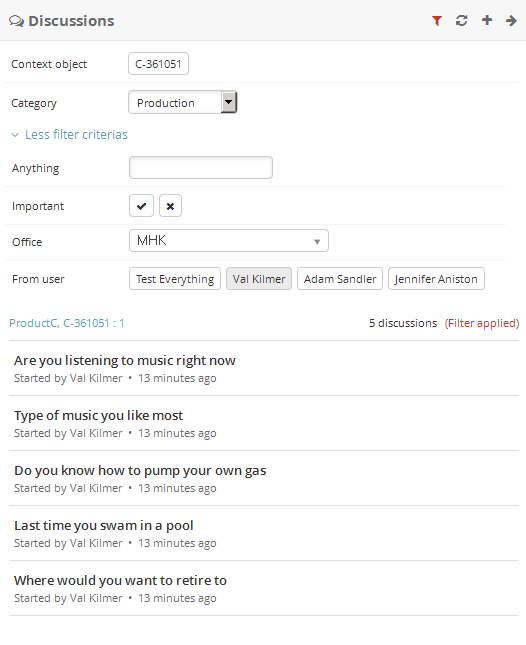Screen dimensions: 526x645
Task: Open 'Type of music you like most' discussion
Action: point(98,416)
